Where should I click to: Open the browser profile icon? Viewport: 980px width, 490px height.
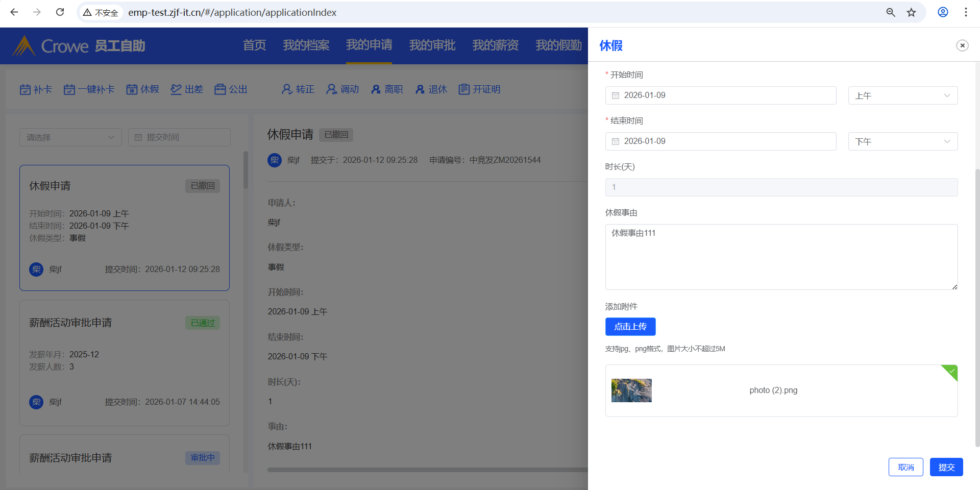pyautogui.click(x=943, y=12)
